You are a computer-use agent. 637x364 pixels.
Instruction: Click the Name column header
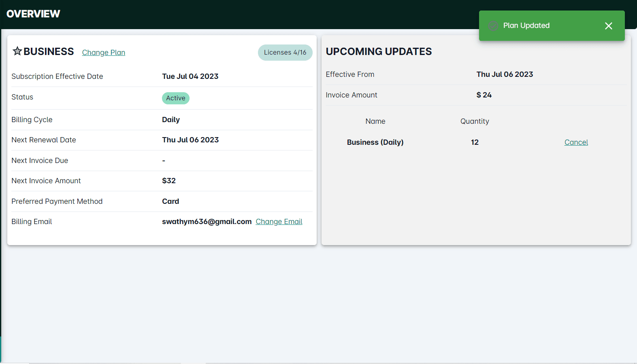[375, 121]
